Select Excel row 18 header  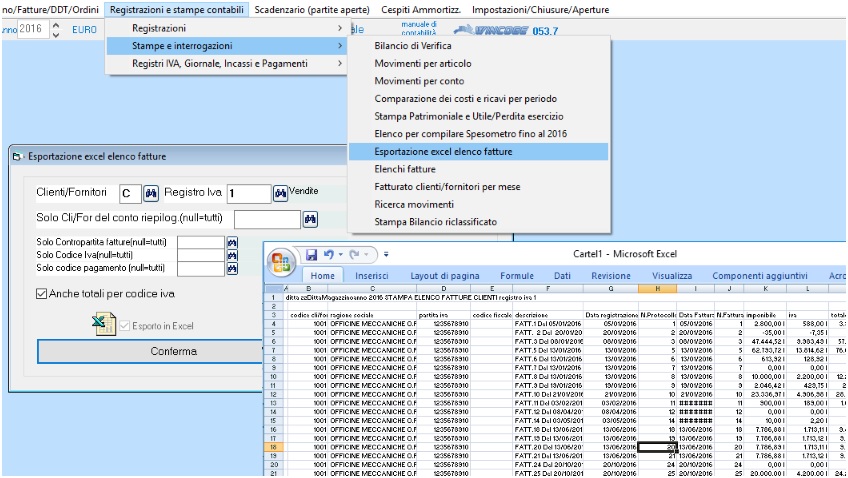[274, 447]
